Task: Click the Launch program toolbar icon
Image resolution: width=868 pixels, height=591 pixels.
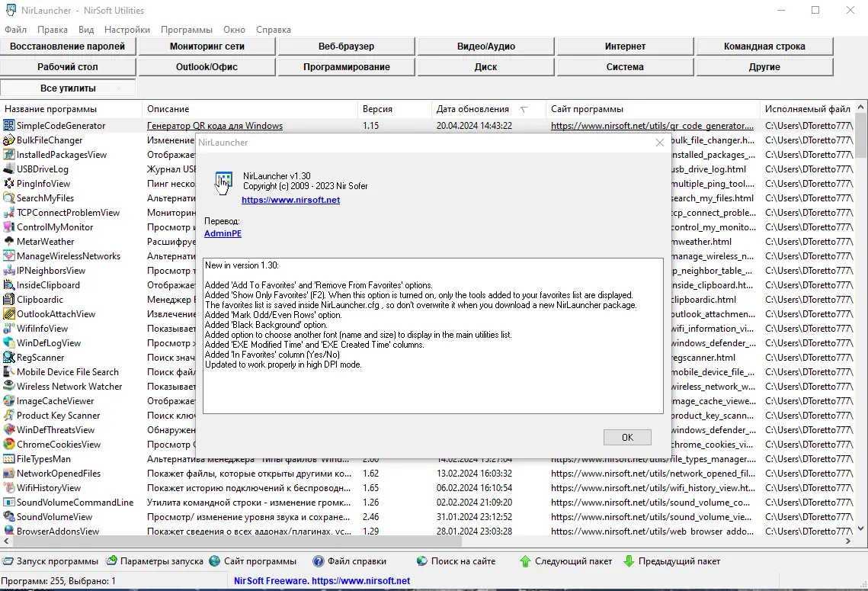Action: pyautogui.click(x=8, y=561)
